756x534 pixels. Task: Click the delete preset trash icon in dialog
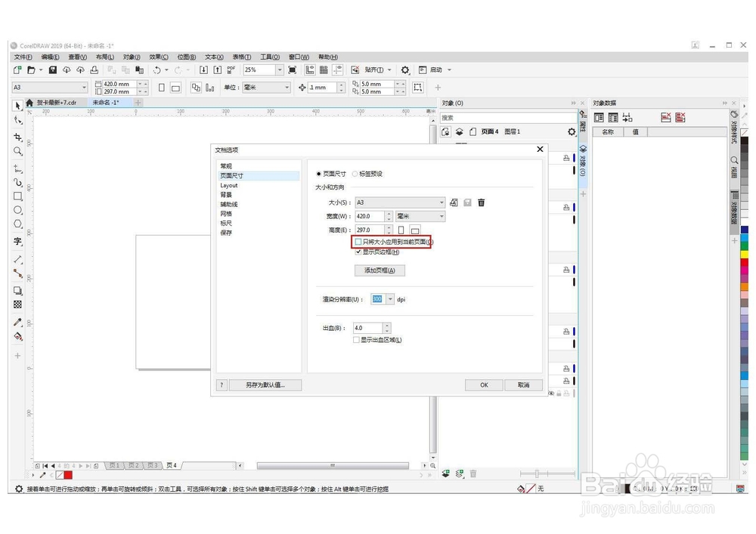click(481, 202)
